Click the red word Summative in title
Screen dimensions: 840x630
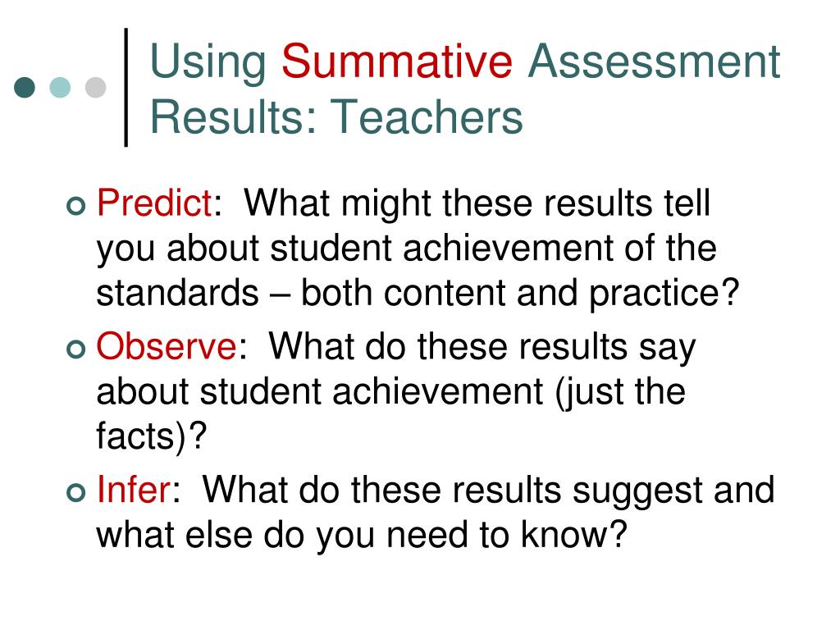(x=397, y=61)
